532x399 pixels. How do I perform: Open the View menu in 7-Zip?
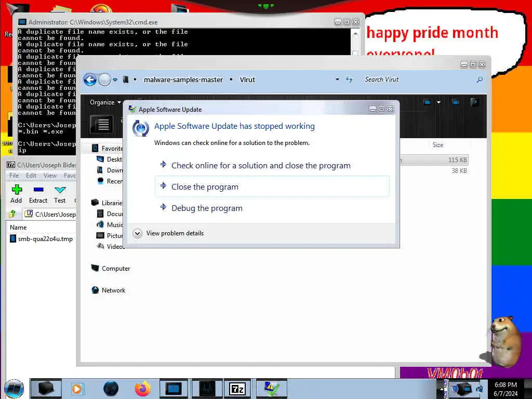point(50,176)
